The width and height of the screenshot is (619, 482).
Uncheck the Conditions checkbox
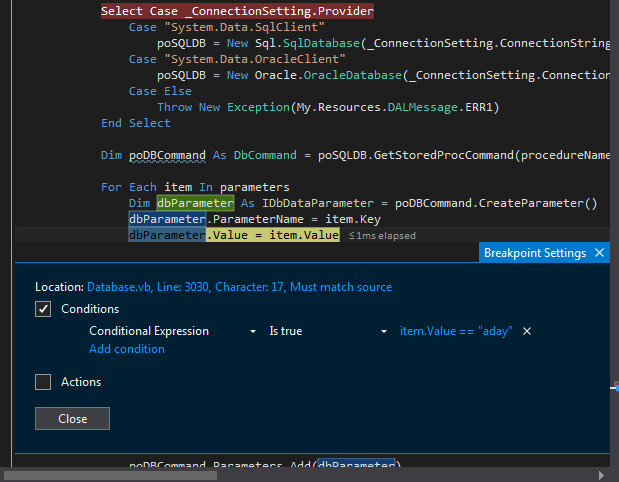(43, 309)
